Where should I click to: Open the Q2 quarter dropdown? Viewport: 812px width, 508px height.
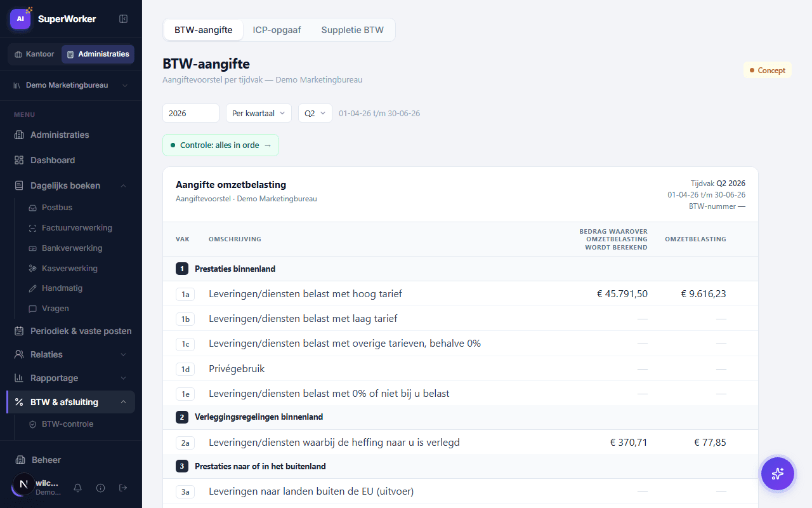(x=315, y=113)
